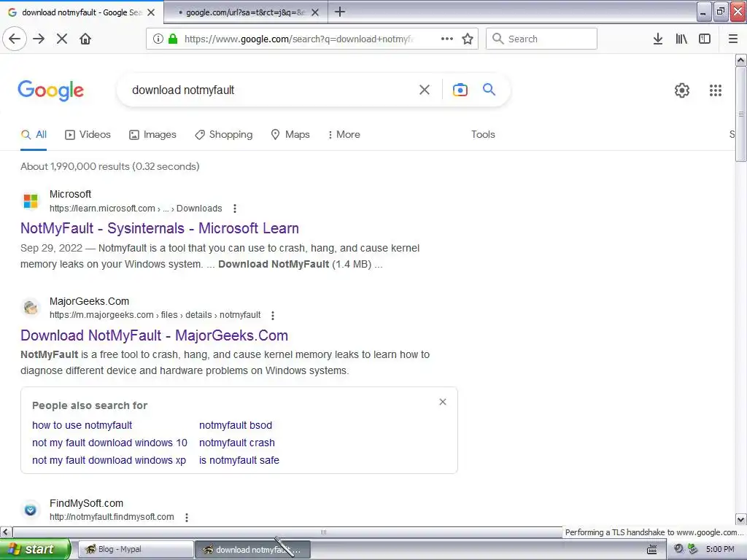The width and height of the screenshot is (747, 560).
Task: Go back to the previous page
Action: pos(15,39)
